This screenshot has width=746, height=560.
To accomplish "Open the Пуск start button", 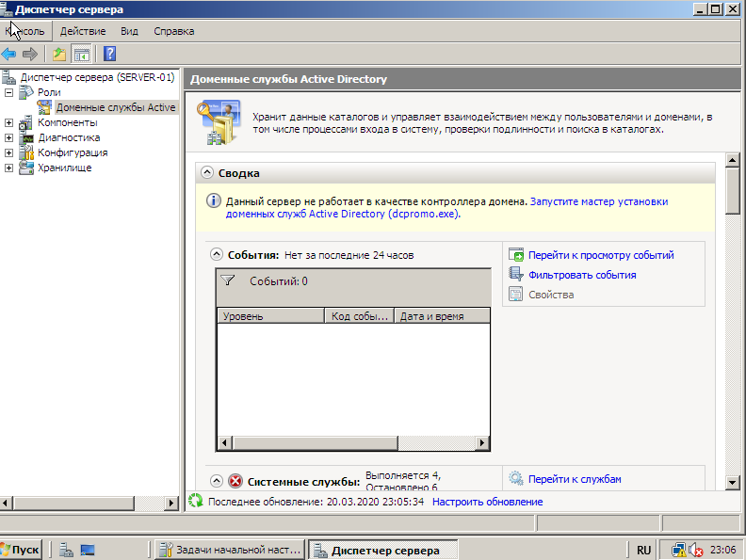I will (x=21, y=550).
